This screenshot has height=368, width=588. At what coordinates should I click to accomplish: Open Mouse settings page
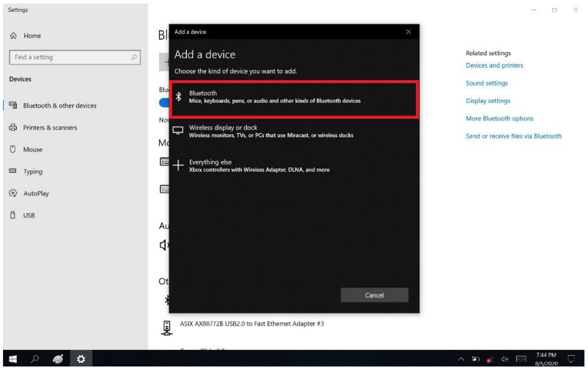(32, 150)
